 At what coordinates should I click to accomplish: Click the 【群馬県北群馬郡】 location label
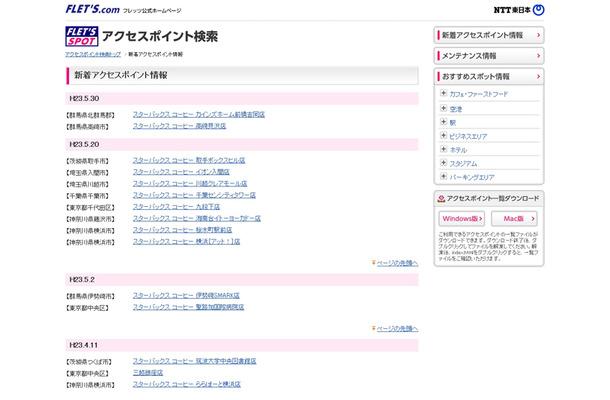[x=91, y=115]
